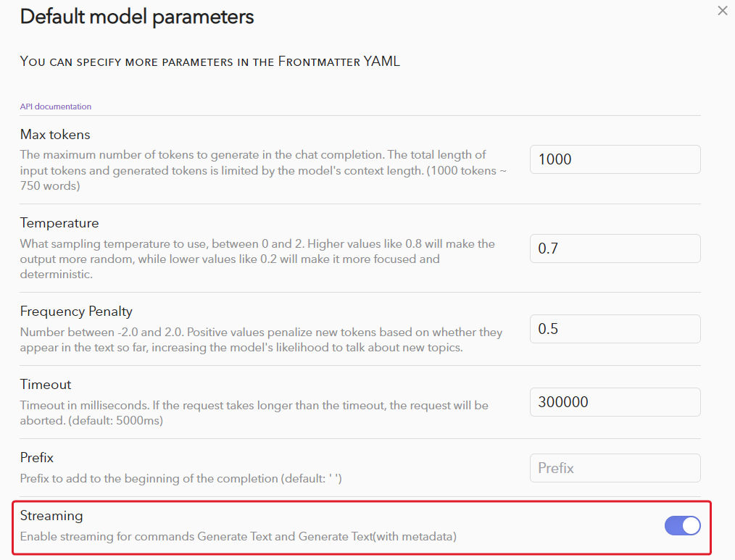The image size is (735, 560).
Task: Close the Default model parameters dialog
Action: point(722,10)
